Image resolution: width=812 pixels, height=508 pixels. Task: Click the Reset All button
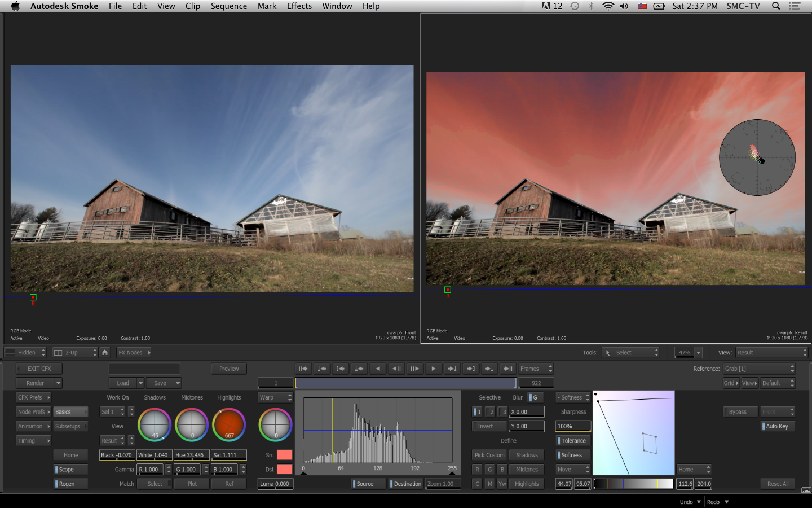click(x=778, y=484)
